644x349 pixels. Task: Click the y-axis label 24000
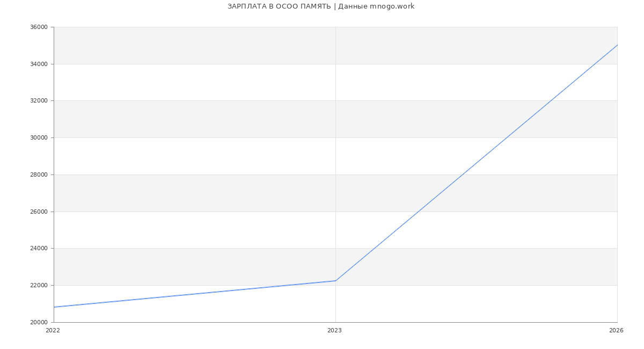coord(39,249)
